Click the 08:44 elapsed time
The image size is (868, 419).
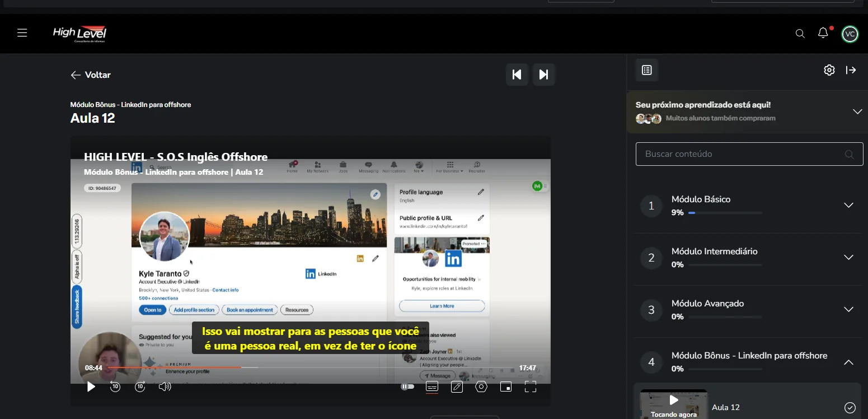pyautogui.click(x=93, y=368)
